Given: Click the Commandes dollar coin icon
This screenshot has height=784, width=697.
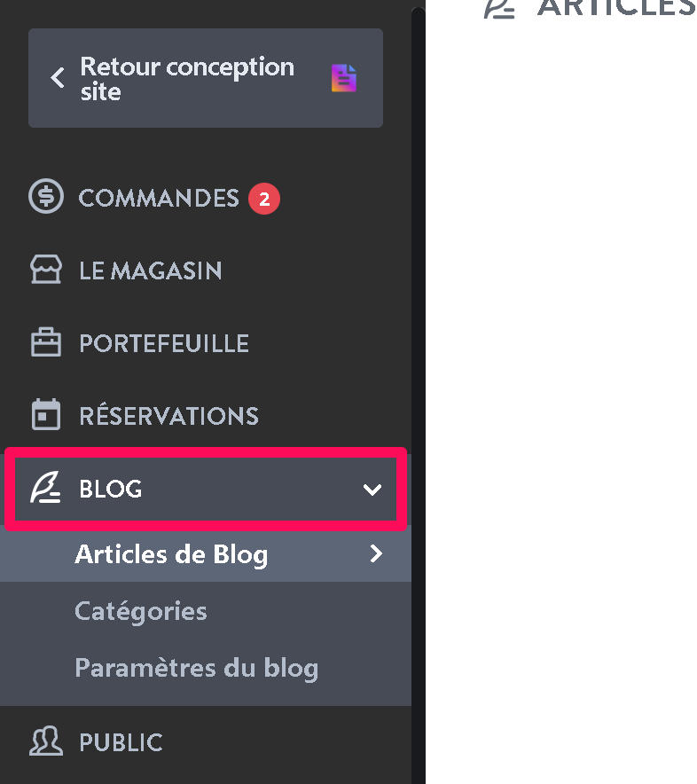Looking at the screenshot, I should [46, 196].
